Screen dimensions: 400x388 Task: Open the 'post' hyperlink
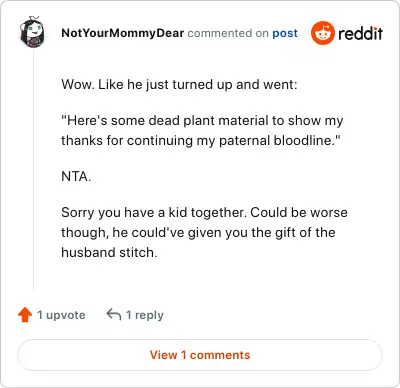285,33
